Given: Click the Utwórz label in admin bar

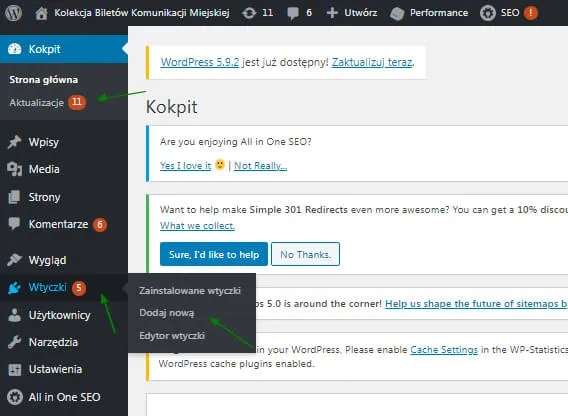Looking at the screenshot, I should [x=360, y=13].
